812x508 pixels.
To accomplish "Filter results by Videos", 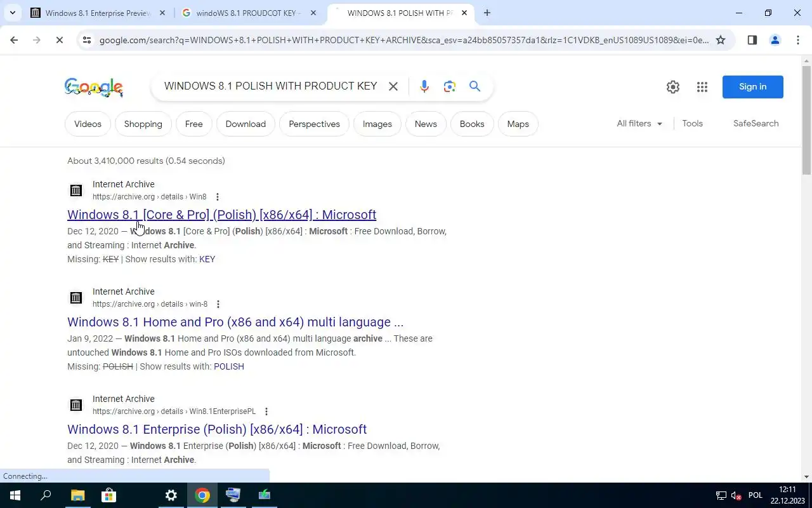I will point(88,124).
